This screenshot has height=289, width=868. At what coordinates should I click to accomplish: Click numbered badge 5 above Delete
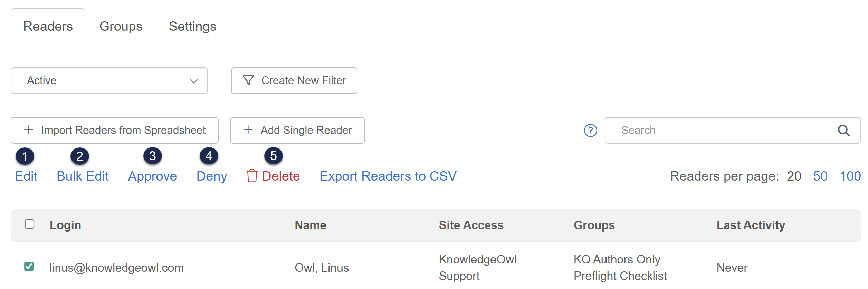tap(273, 156)
